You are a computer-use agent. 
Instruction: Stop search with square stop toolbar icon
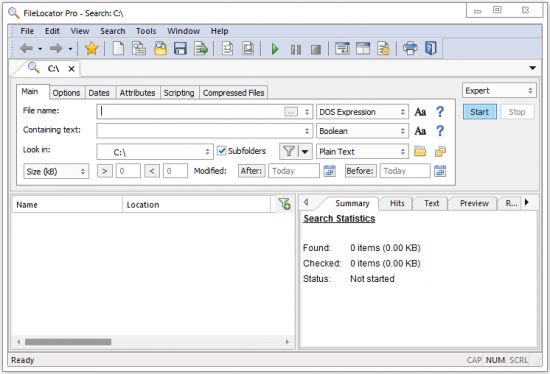[316, 49]
